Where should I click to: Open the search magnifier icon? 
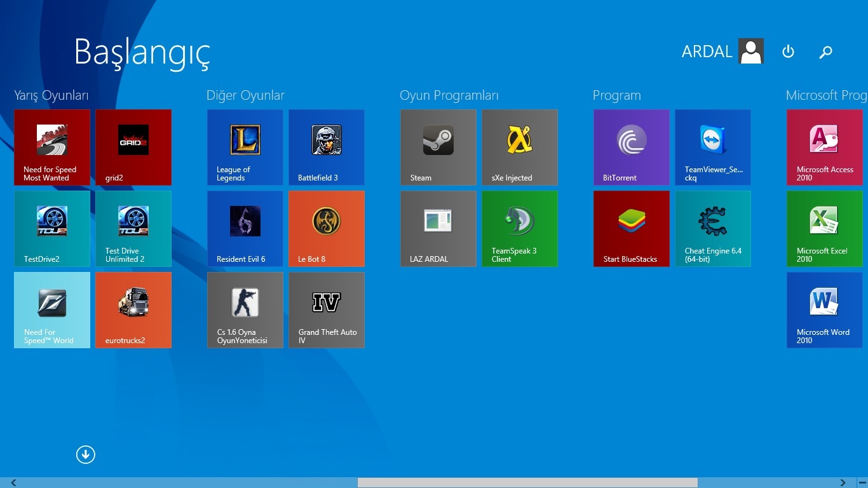pos(825,52)
